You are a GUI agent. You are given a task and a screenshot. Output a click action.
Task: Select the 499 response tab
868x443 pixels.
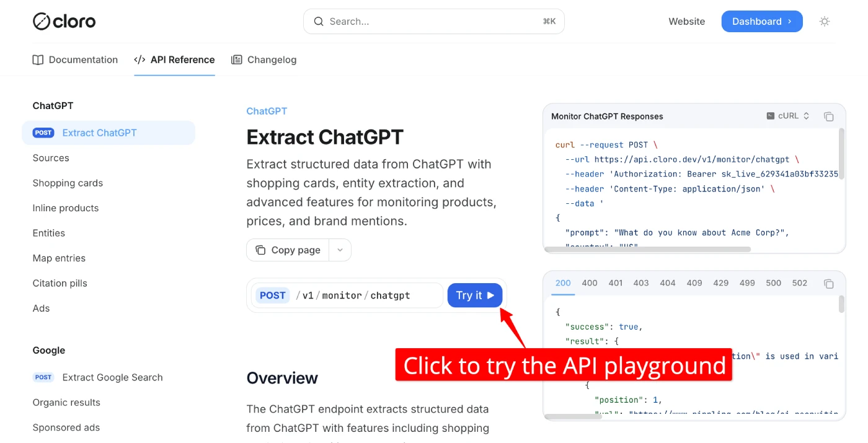coord(747,283)
